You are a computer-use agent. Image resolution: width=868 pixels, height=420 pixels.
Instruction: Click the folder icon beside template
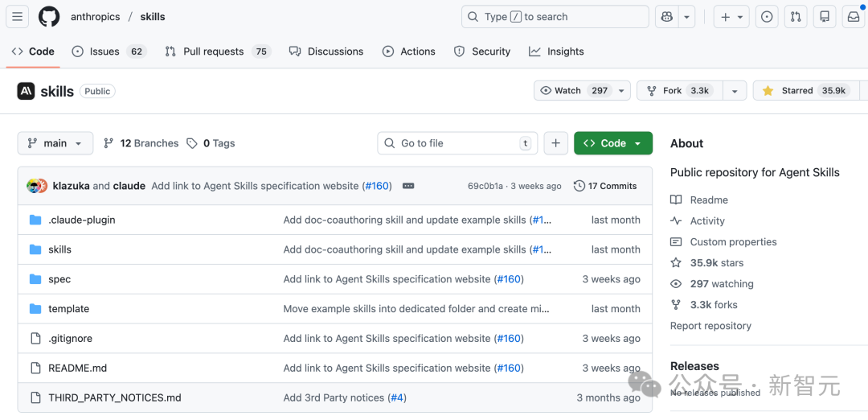[35, 309]
